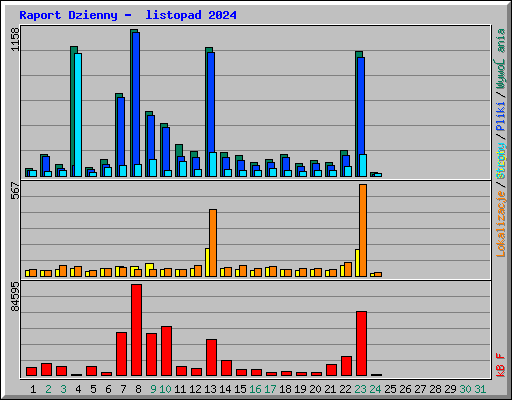Click the chart title 'Raport Dzienny - listopad 2024'
512x400 pixels.
128,15
